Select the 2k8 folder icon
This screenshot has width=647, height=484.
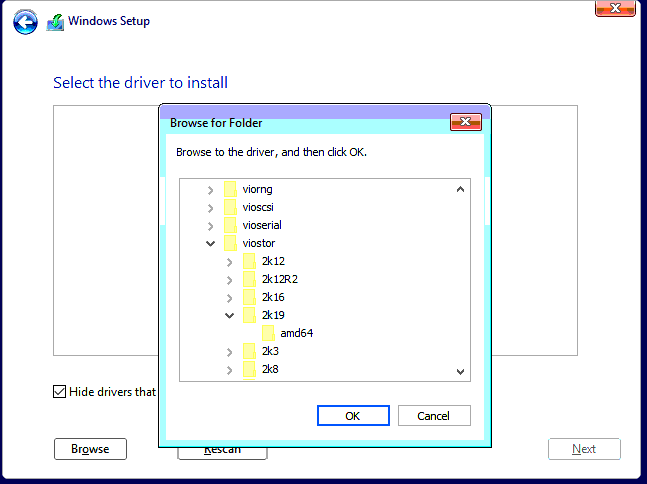click(x=249, y=369)
